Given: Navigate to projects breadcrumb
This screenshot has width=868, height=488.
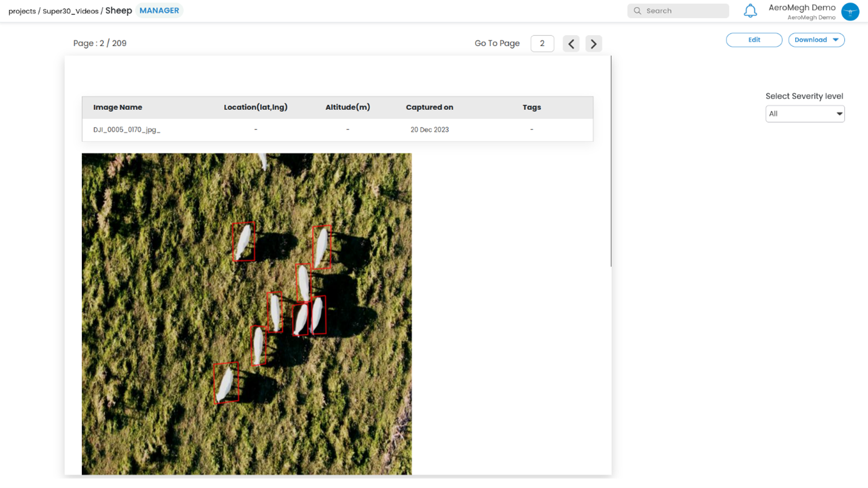Looking at the screenshot, I should click(x=22, y=12).
